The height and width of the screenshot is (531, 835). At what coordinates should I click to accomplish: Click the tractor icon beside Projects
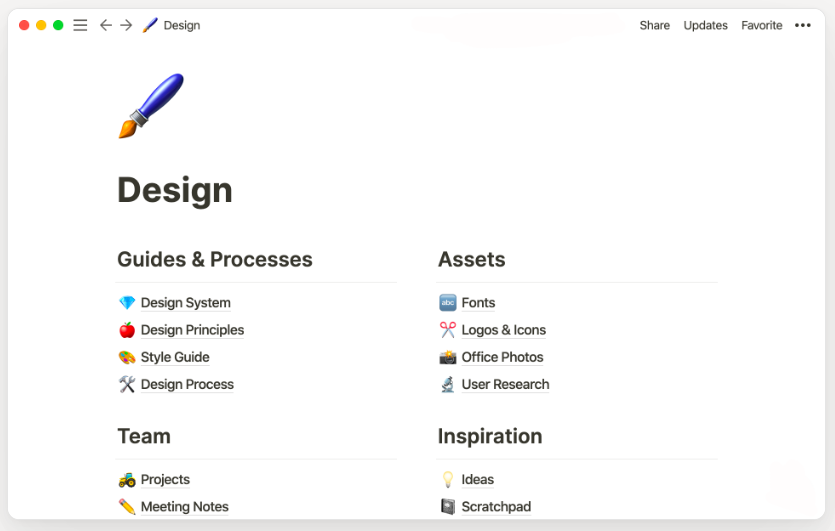[127, 480]
